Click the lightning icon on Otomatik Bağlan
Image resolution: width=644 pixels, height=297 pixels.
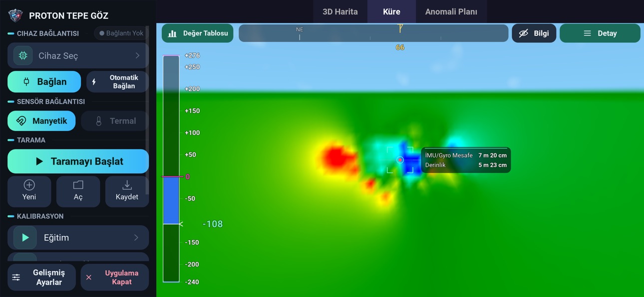(x=94, y=81)
